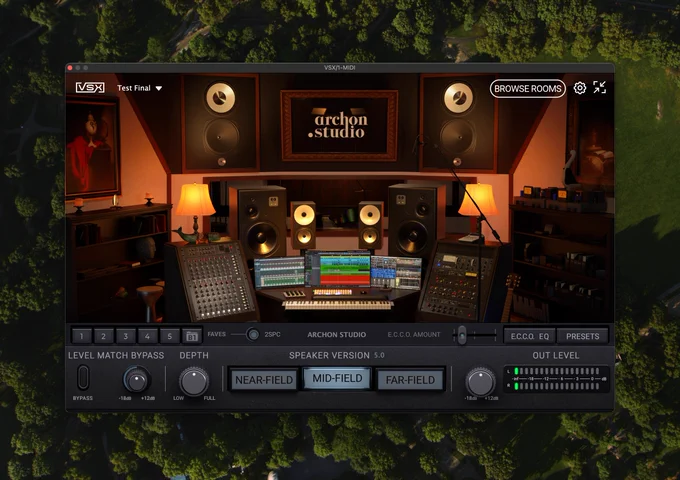Click the Depth knob
This screenshot has width=680, height=480.
point(194,381)
